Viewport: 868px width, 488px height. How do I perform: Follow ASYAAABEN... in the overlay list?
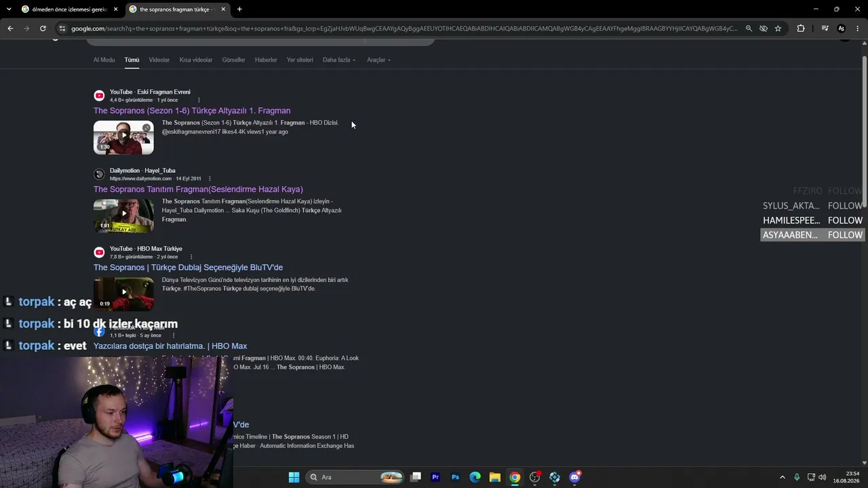tap(845, 235)
